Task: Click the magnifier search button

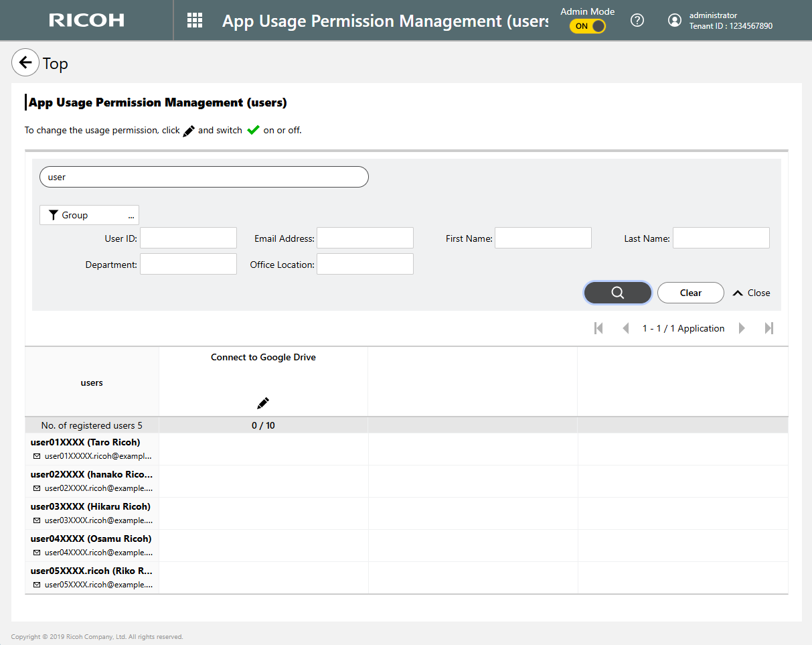Action: (x=617, y=293)
